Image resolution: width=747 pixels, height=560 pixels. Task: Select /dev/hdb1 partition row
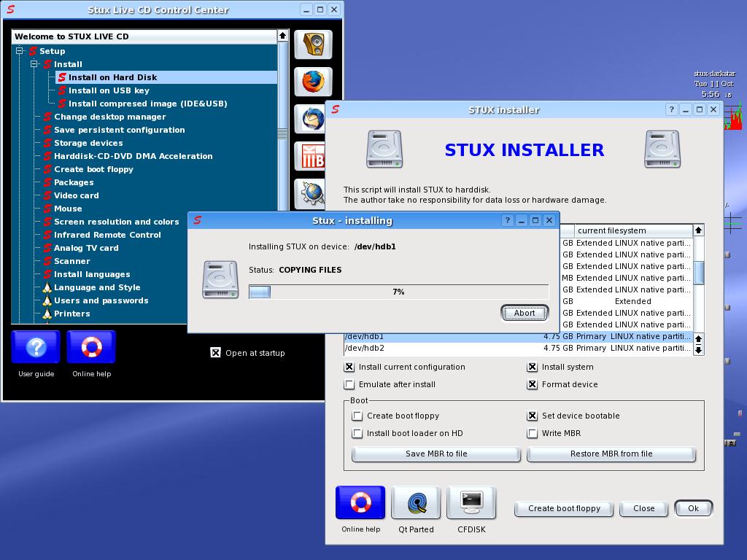518,337
